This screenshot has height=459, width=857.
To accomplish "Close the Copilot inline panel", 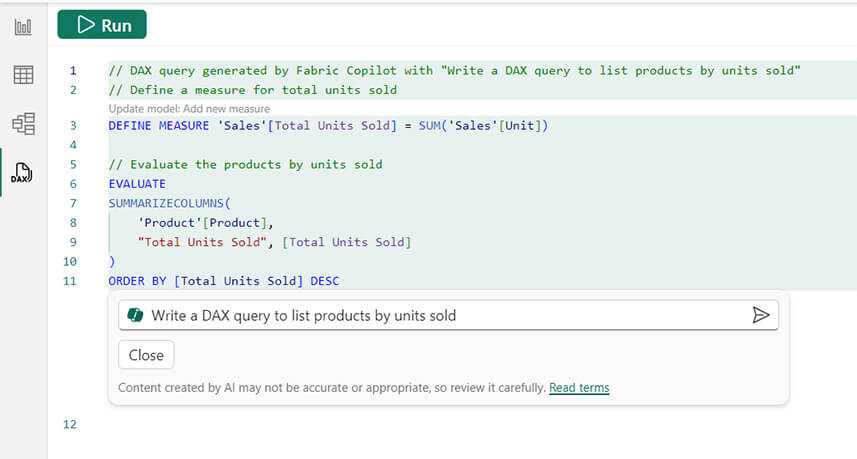I will 146,355.
